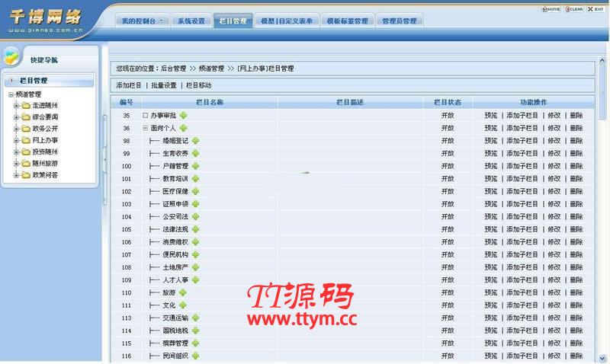
Task: Click the 栏目管理 sidebar header
Action: pyautogui.click(x=49, y=81)
